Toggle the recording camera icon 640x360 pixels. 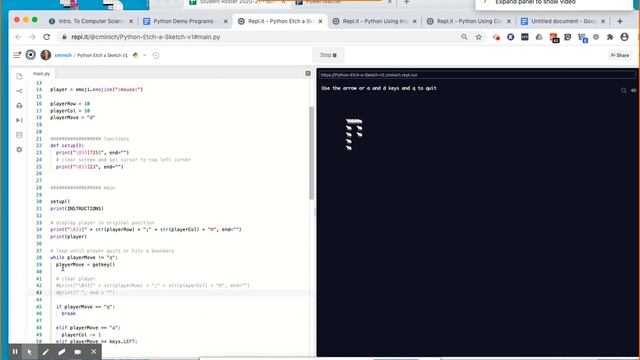tap(78, 351)
